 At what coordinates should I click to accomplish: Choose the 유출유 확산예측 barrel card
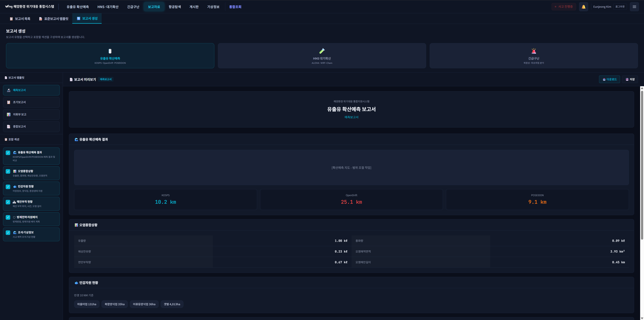[110, 56]
